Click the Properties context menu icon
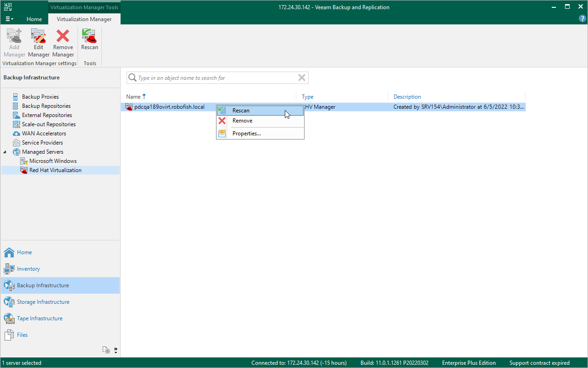The height and width of the screenshot is (368, 588). click(x=222, y=134)
